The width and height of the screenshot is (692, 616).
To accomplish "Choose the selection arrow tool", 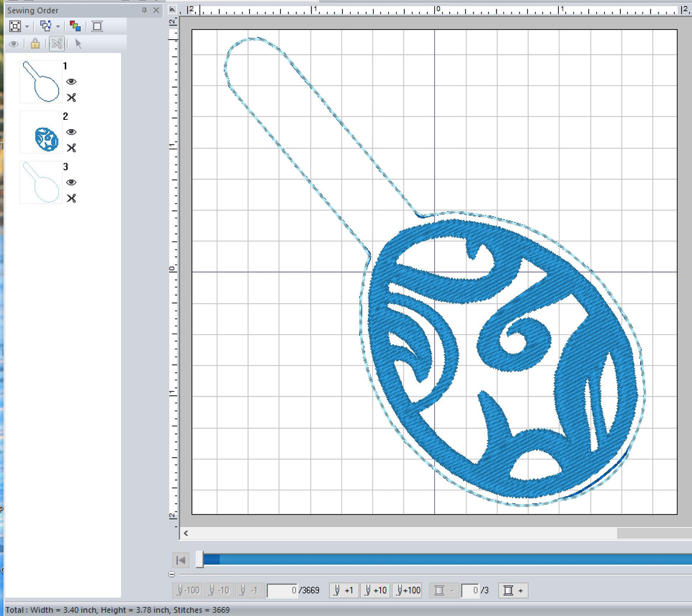I will pos(79,44).
